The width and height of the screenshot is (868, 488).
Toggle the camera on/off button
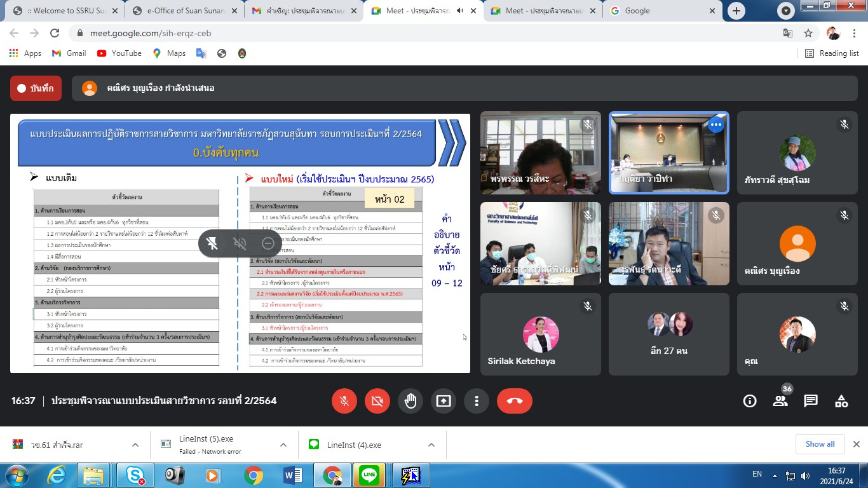[x=377, y=401]
